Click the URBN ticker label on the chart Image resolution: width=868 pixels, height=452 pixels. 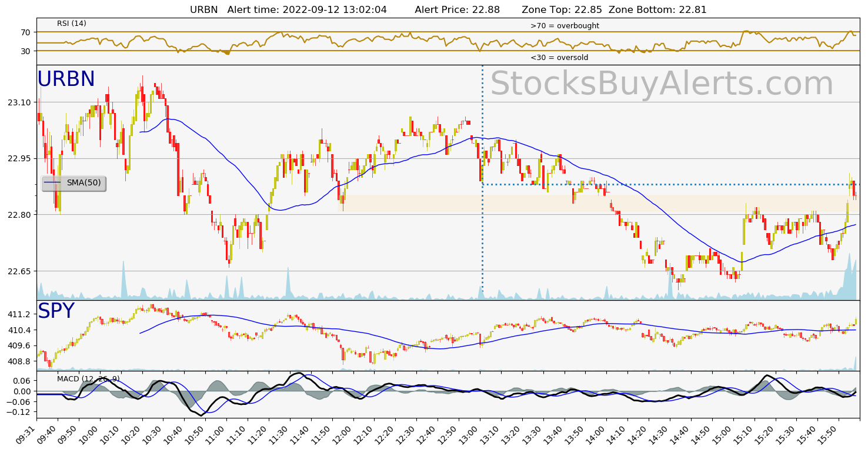[x=66, y=79]
